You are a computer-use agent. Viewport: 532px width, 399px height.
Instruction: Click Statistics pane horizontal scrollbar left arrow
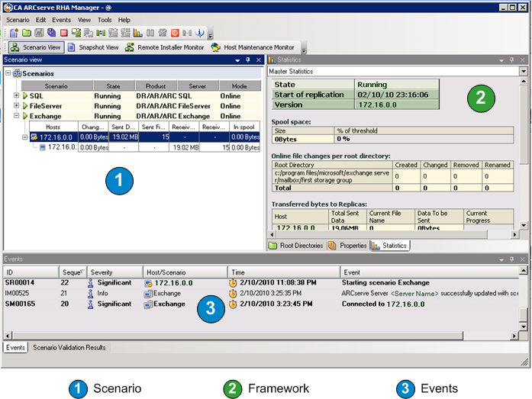272,234
